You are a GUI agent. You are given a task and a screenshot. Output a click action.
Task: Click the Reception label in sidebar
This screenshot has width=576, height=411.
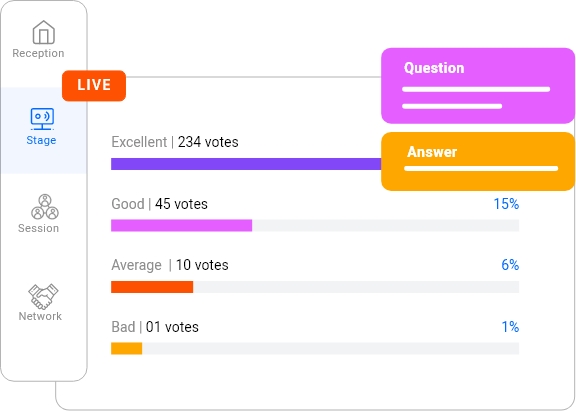pyautogui.click(x=38, y=53)
